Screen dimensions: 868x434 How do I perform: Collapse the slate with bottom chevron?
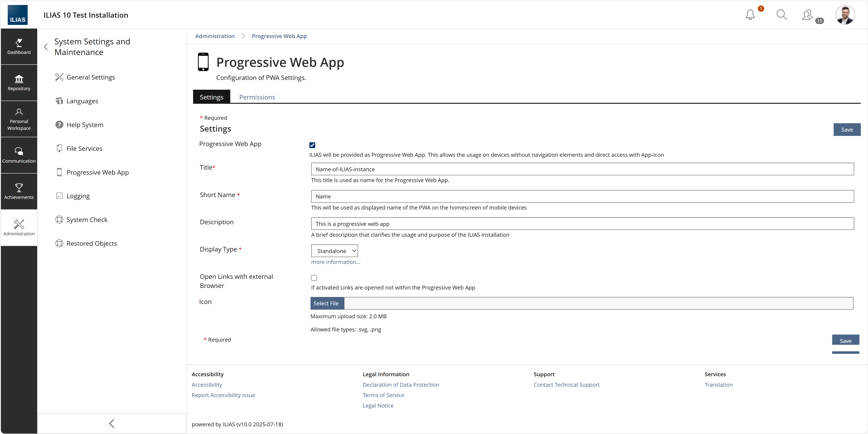[112, 423]
